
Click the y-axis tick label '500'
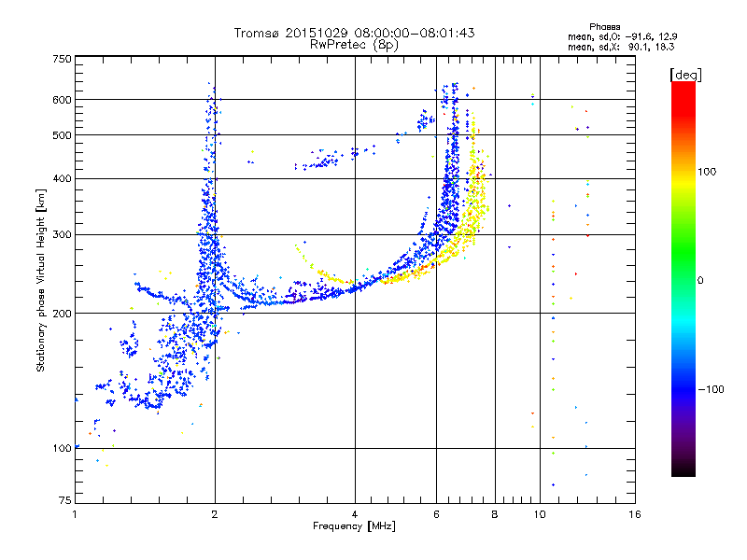pos(62,135)
